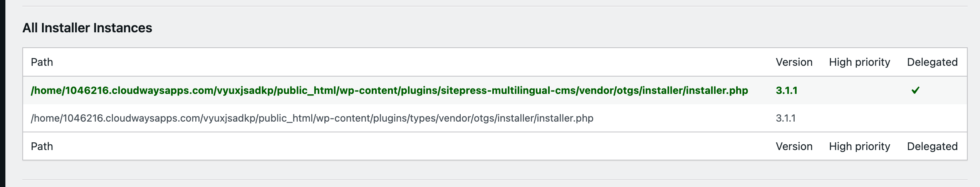Select the "All Installer Instances" heading
This screenshot has height=187, width=980.
click(x=87, y=28)
